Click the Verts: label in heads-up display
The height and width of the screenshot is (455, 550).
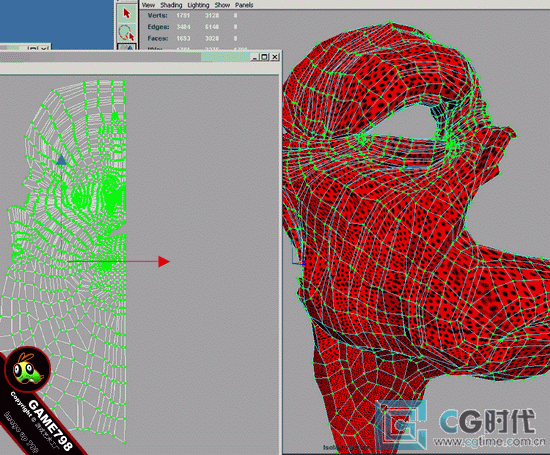point(158,15)
